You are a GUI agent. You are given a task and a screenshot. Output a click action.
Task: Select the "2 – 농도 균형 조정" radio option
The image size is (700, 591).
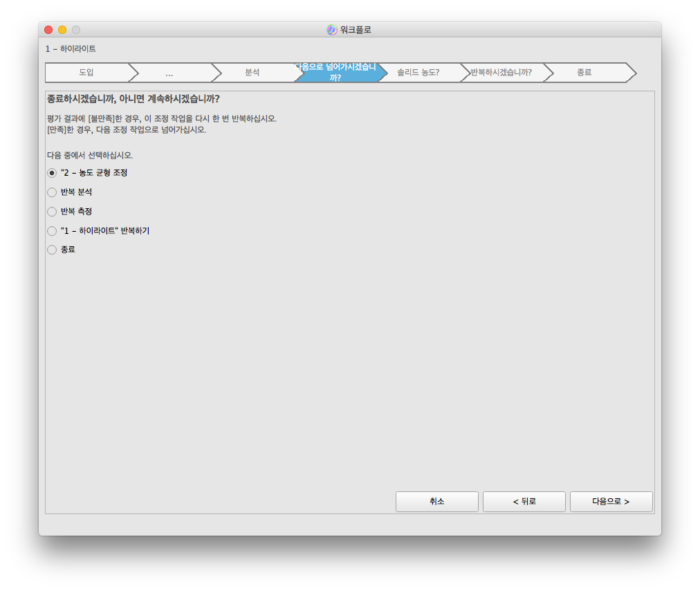[52, 173]
